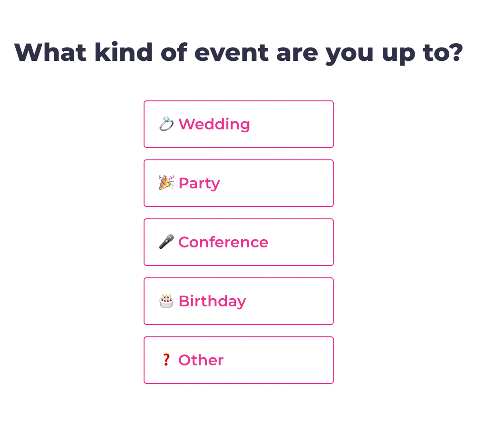Choose Party as your event type

[x=238, y=183]
